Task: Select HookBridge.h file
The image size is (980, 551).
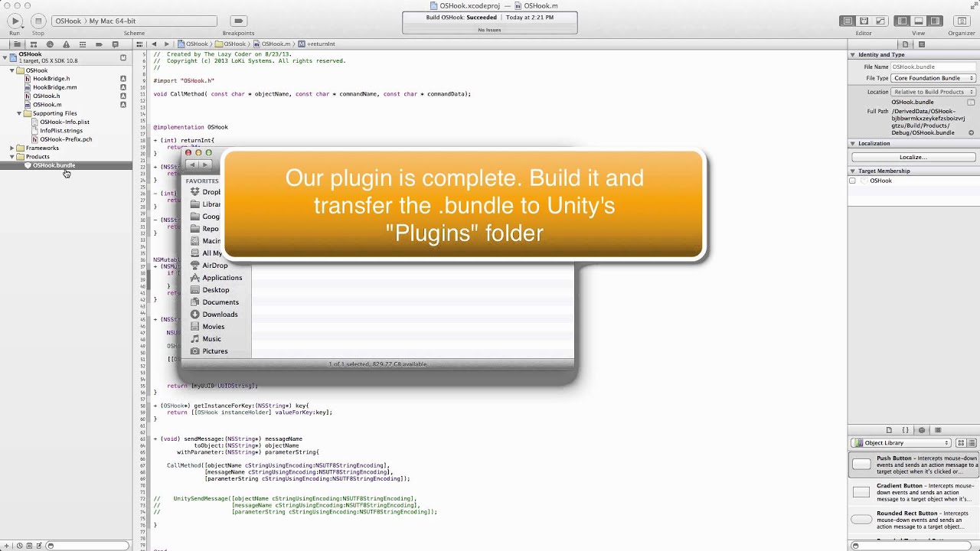Action: coord(51,79)
